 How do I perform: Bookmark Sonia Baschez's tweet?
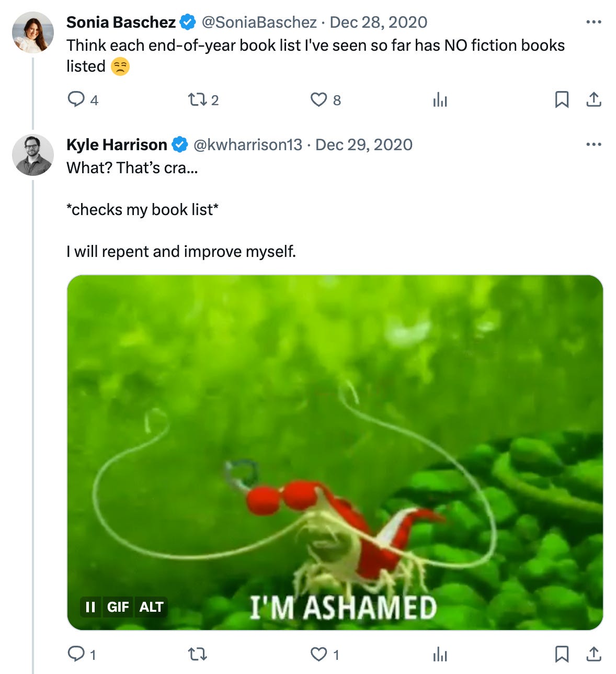pyautogui.click(x=562, y=99)
